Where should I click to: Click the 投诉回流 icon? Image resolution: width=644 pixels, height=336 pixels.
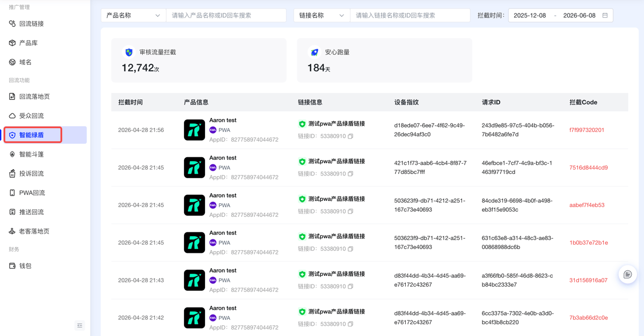pos(12,173)
